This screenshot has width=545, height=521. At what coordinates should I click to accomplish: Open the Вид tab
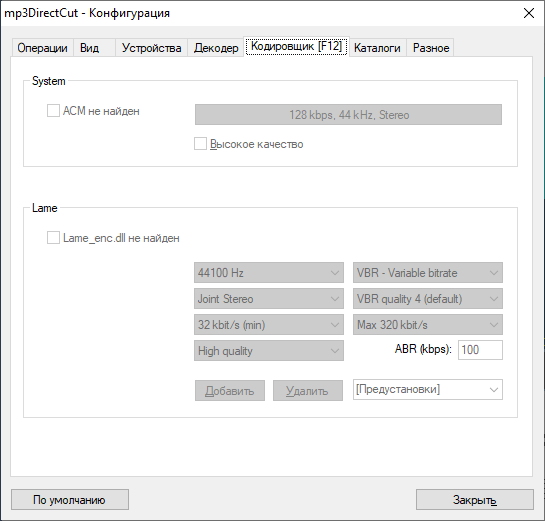[94, 48]
